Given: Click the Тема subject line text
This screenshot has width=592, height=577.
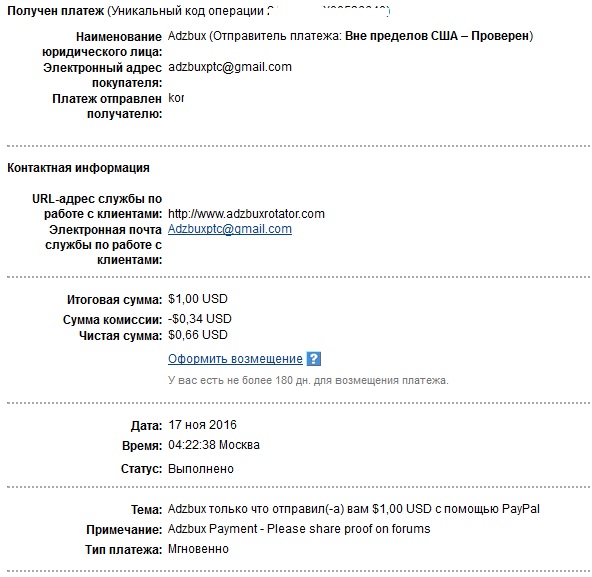Looking at the screenshot, I should click(x=354, y=509).
